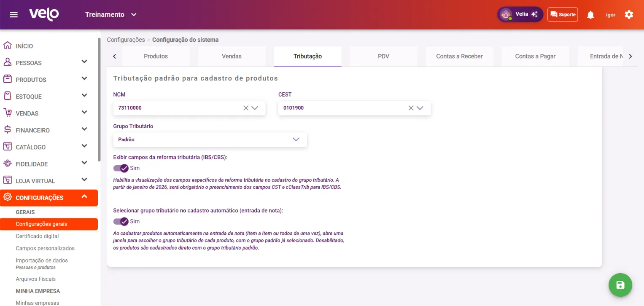
Task: Click the sidebar vertical scrollbar
Action: click(99, 99)
